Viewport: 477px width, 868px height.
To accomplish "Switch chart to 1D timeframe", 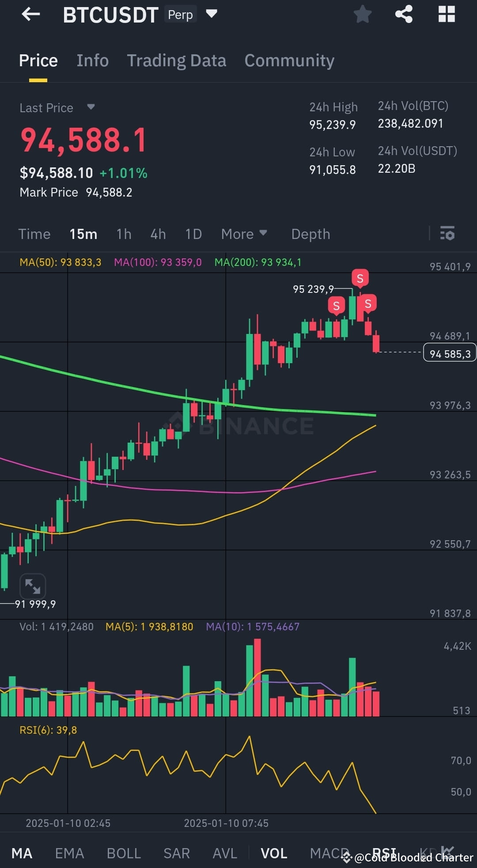I will (x=193, y=234).
